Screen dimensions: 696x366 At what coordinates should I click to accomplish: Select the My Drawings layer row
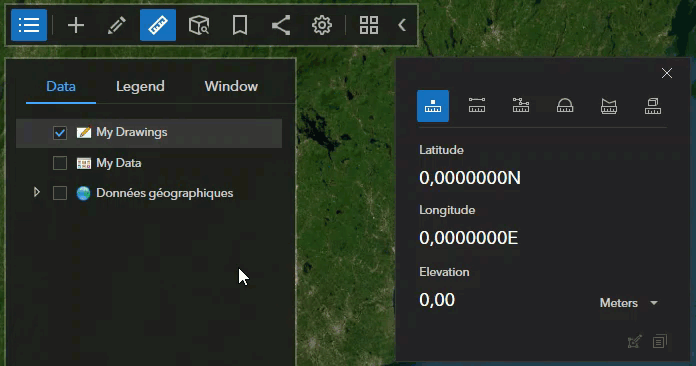[149, 133]
